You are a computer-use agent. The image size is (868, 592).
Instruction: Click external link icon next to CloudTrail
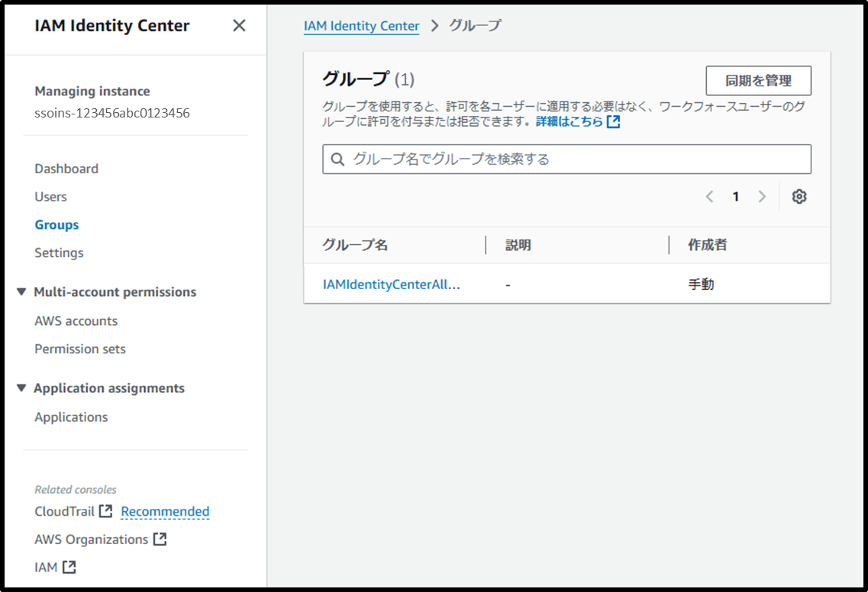point(105,511)
